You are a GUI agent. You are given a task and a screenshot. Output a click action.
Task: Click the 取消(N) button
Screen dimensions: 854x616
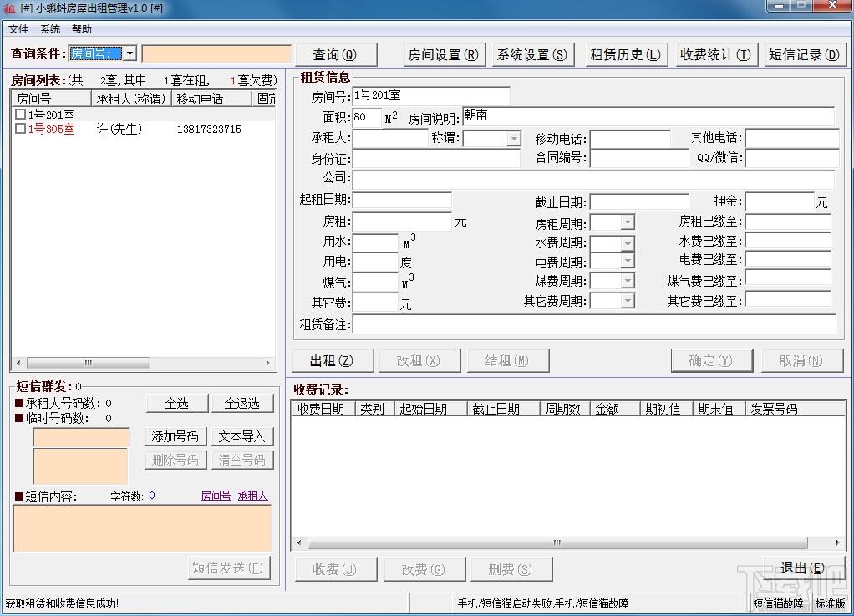tap(801, 360)
